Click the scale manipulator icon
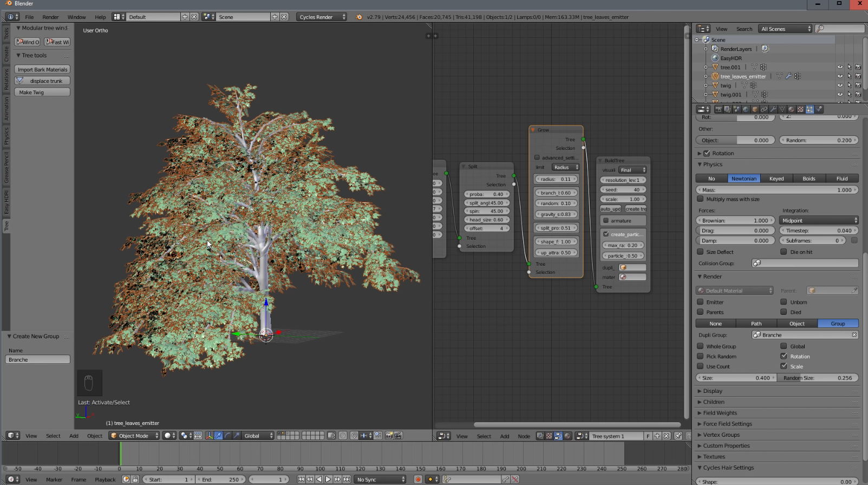The height and width of the screenshot is (485, 868). click(237, 436)
